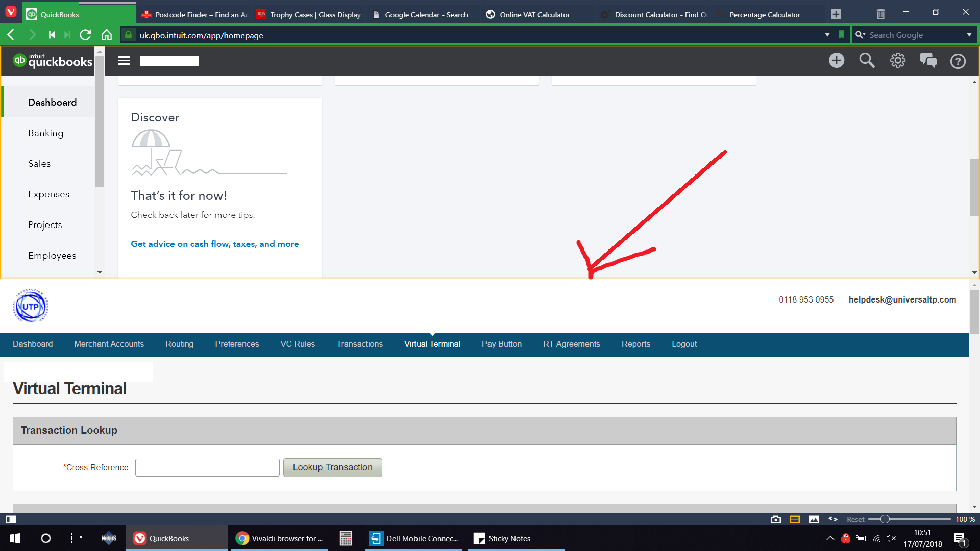Open the QuickBooks settings gear
The width and height of the screenshot is (980, 551).
click(x=898, y=61)
